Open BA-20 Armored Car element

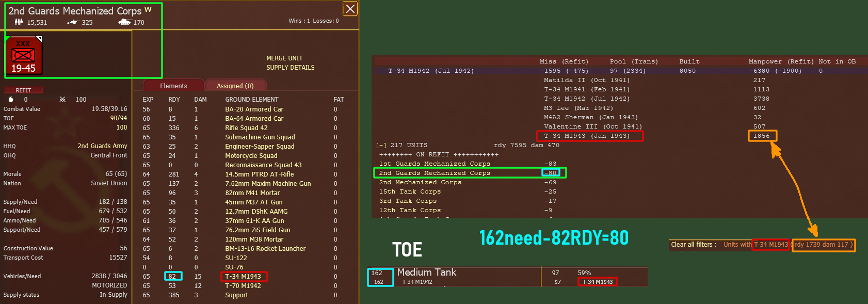pyautogui.click(x=254, y=109)
